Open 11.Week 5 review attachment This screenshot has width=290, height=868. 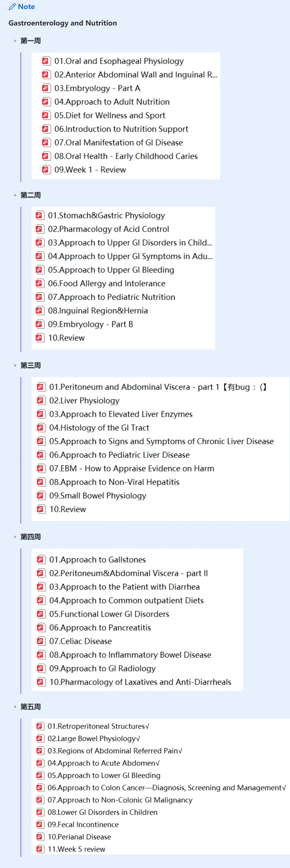pos(76,849)
